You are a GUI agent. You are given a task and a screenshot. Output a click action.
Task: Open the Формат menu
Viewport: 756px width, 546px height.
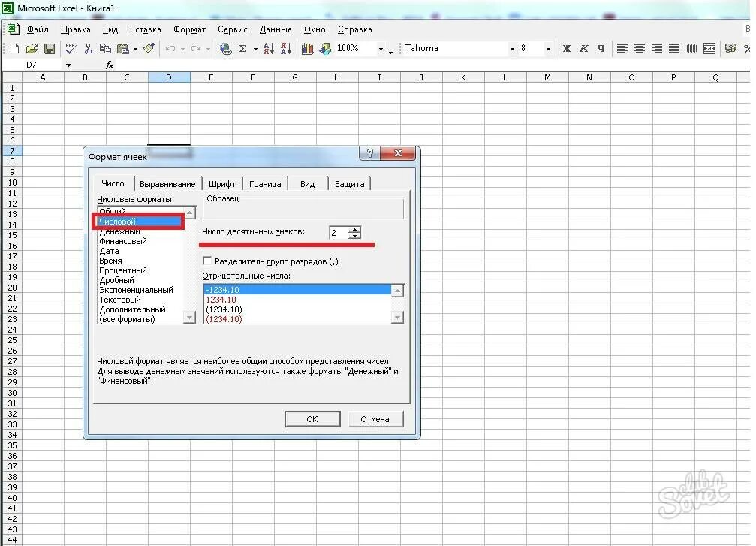[x=189, y=29]
